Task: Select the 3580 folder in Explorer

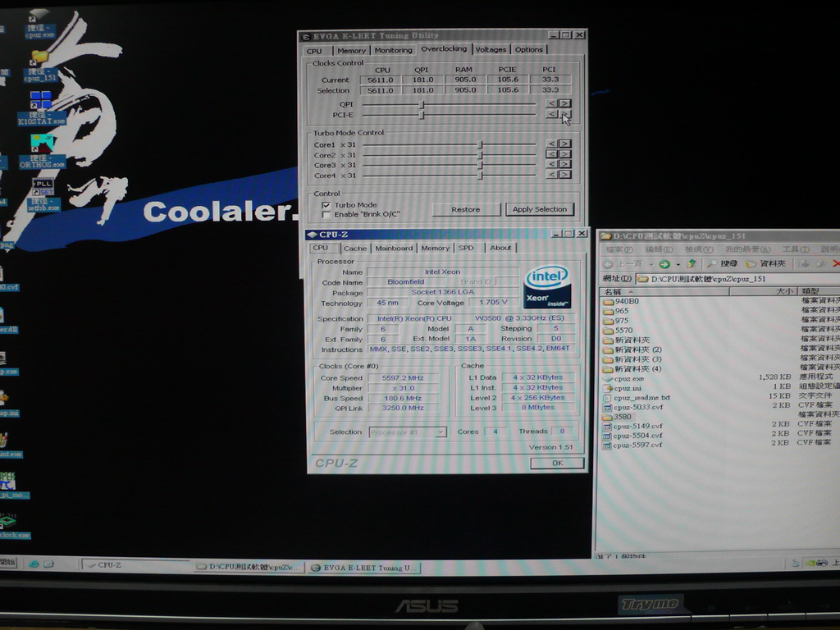Action: coord(617,417)
